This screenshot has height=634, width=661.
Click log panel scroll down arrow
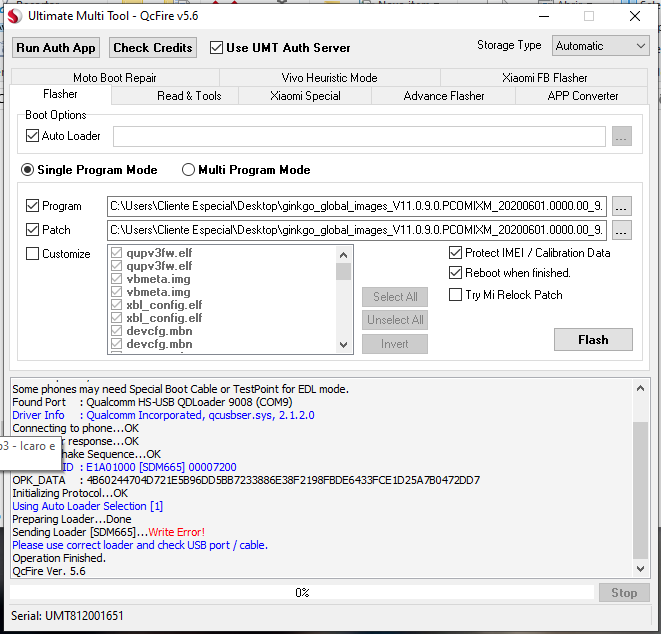tap(640, 569)
